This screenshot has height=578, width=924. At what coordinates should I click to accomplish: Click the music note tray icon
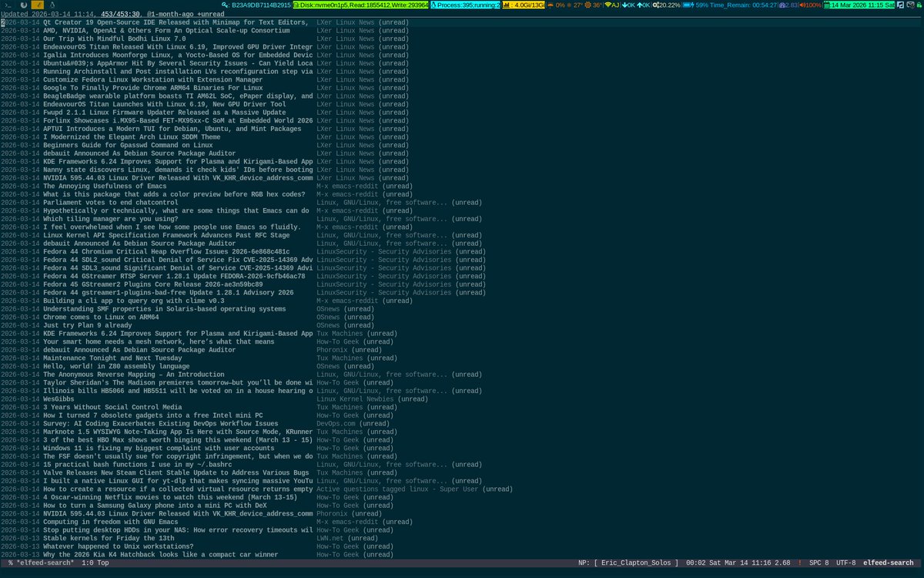(902, 5)
